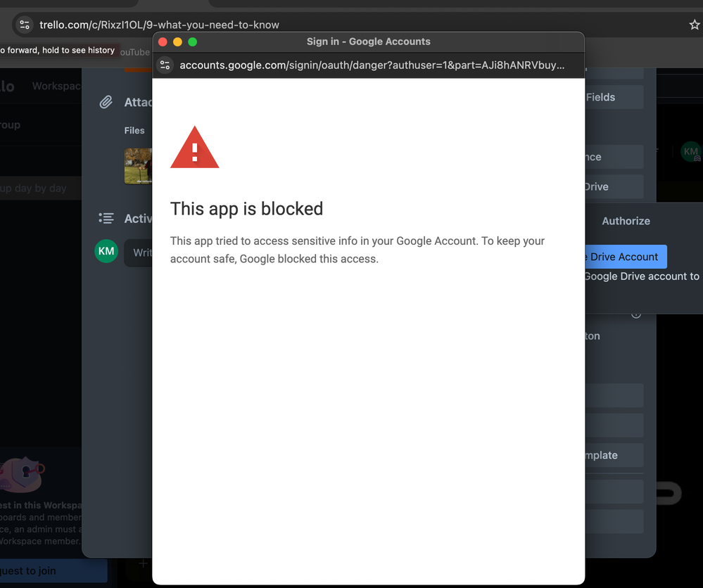Open the Custom Fields button in Trello sidebar
703x588 pixels.
click(614, 97)
